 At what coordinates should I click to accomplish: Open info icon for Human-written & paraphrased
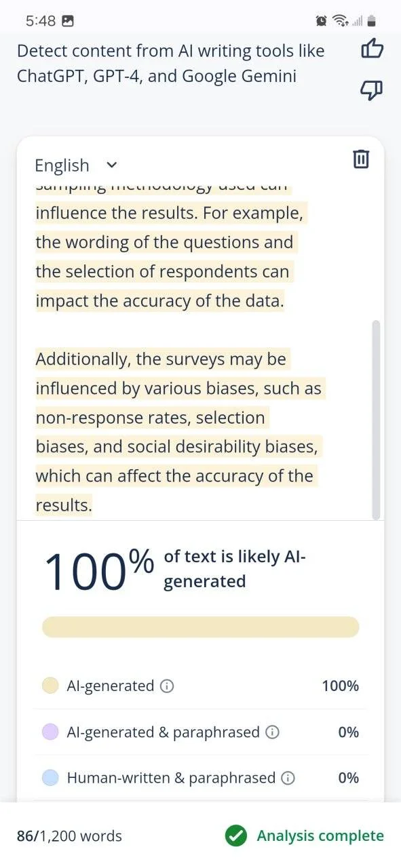[x=288, y=778]
